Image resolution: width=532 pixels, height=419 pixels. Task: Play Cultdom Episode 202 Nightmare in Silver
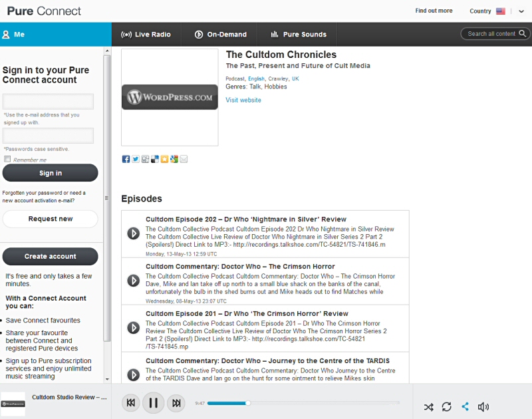pyautogui.click(x=133, y=233)
